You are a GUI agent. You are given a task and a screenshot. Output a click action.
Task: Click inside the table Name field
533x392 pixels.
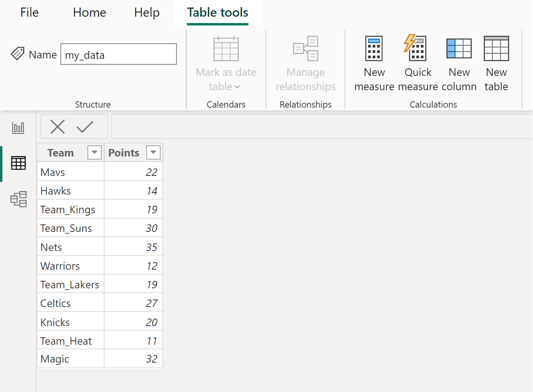(118, 54)
